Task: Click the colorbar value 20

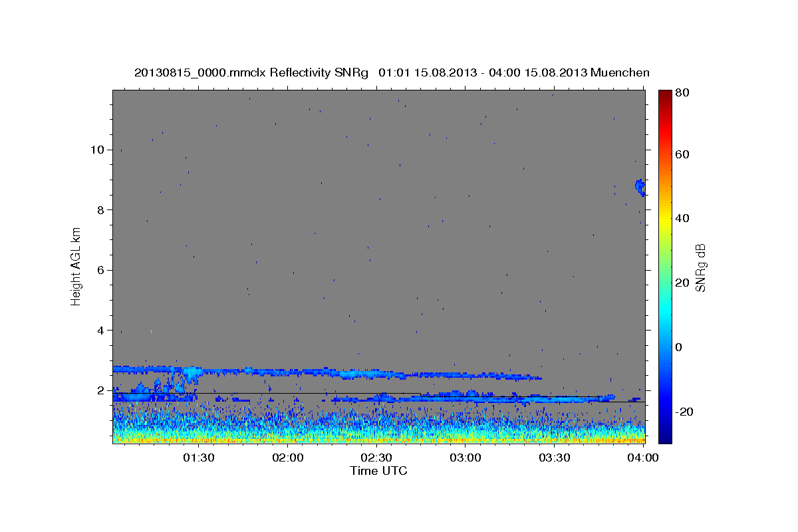Action: click(684, 283)
